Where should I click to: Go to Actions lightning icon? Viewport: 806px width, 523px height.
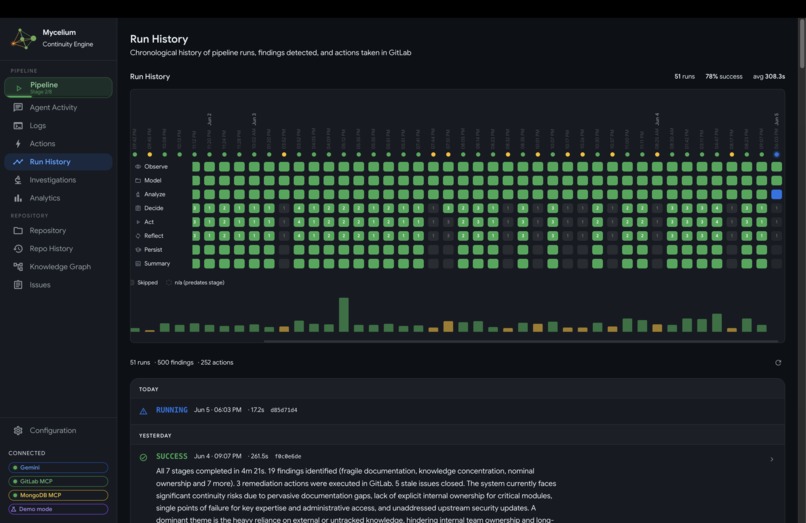(18, 143)
